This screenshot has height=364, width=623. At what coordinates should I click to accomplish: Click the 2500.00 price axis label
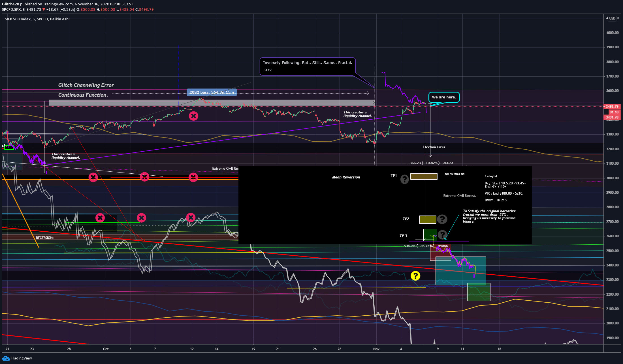tap(613, 251)
